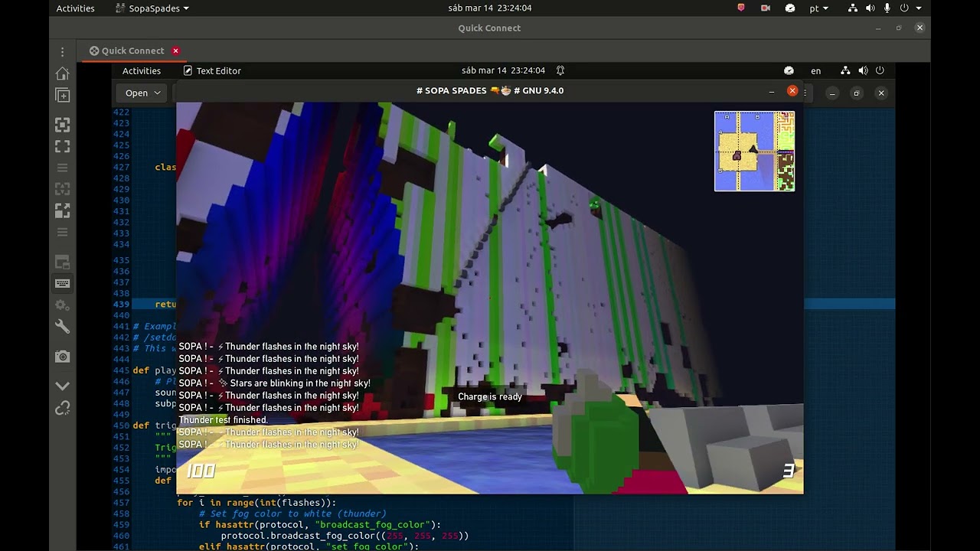Open the SopaSpades app menu dropdown
Viewport: 980px width, 551px height.
coord(152,8)
